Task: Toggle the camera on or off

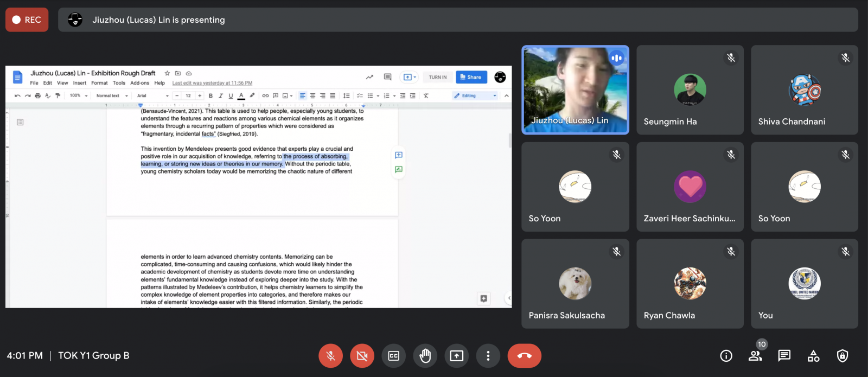Action: pyautogui.click(x=362, y=356)
